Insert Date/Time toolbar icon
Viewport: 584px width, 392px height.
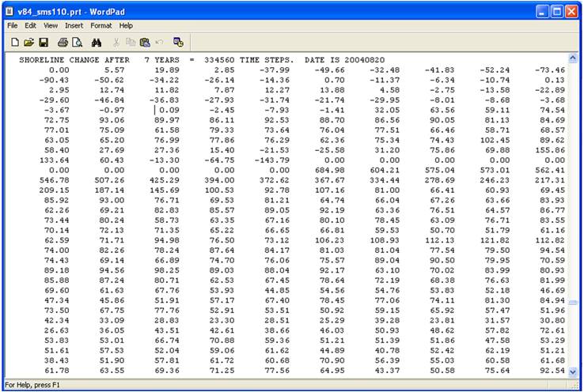coord(178,43)
